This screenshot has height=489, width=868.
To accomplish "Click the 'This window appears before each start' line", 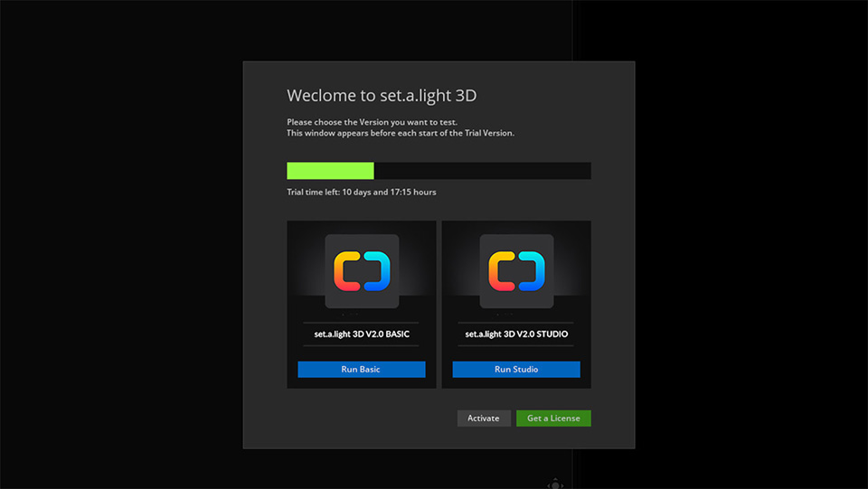I will point(401,133).
